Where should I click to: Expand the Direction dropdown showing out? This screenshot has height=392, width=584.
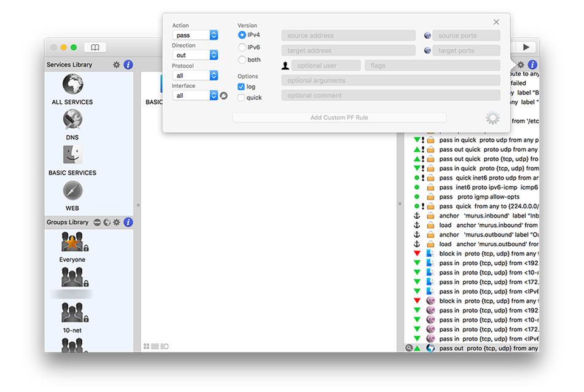[x=195, y=55]
